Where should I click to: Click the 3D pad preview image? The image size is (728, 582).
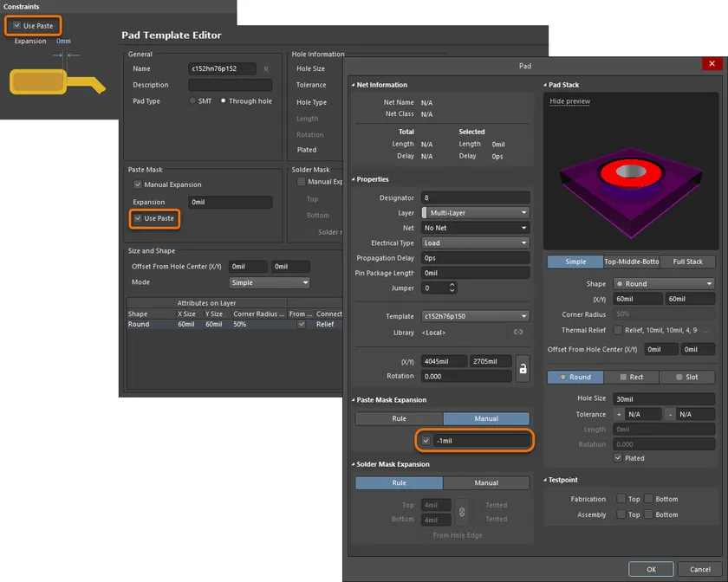[x=631, y=191]
